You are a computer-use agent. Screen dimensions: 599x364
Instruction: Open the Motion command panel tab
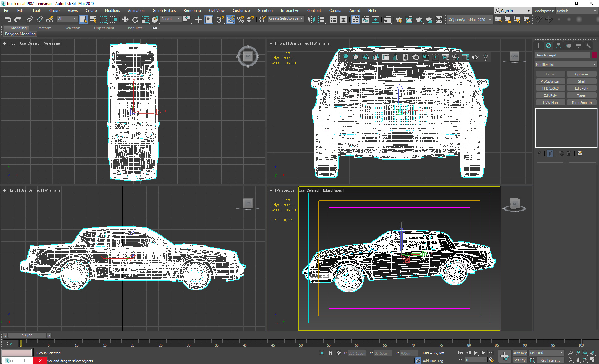pyautogui.click(x=568, y=46)
